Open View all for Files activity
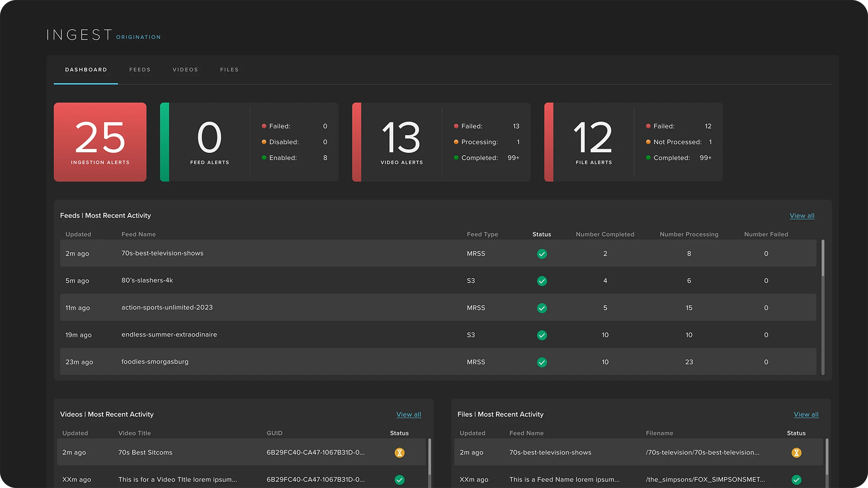This screenshot has width=868, height=488. [806, 414]
